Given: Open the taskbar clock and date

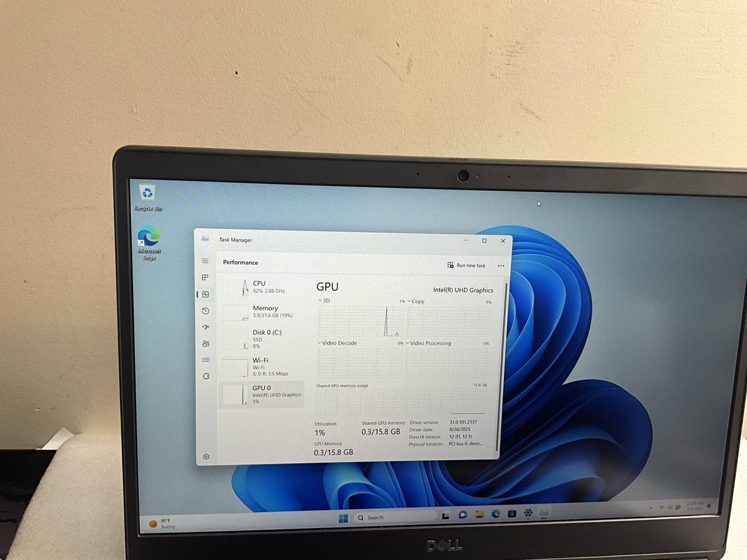Looking at the screenshot, I should point(695,506).
